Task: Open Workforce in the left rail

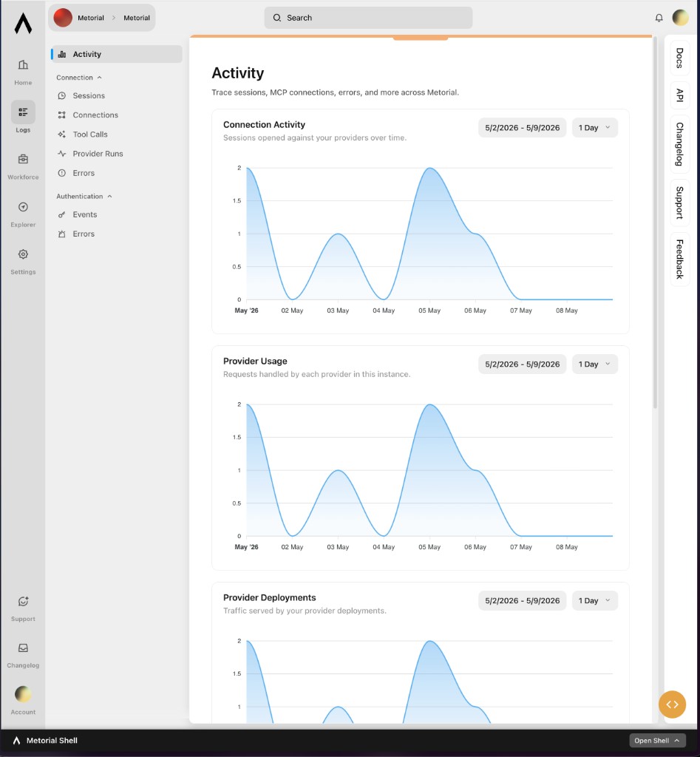Action: 23,166
